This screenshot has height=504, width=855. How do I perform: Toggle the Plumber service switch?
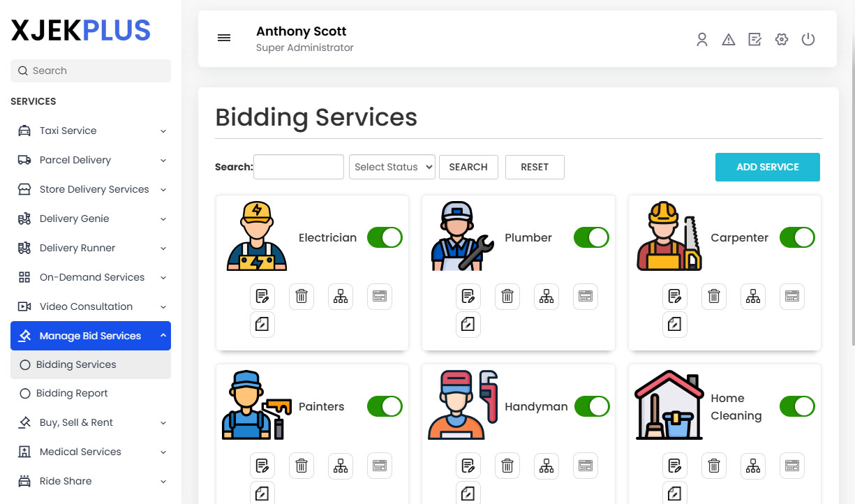pos(591,237)
